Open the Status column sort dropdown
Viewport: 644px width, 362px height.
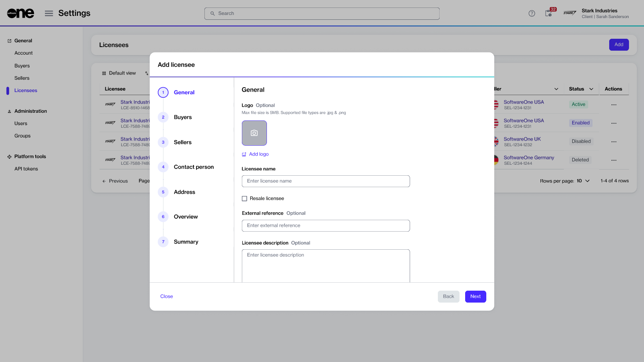coord(591,89)
